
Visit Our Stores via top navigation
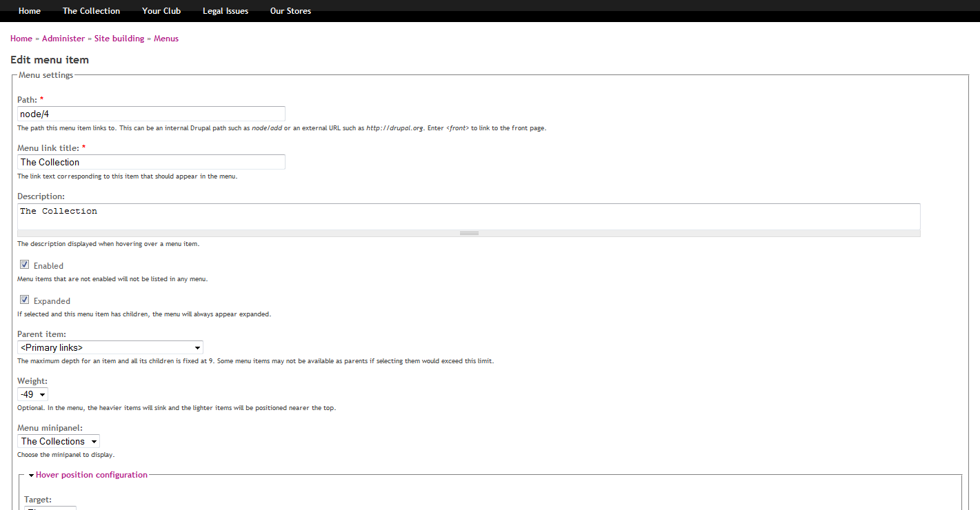[290, 10]
